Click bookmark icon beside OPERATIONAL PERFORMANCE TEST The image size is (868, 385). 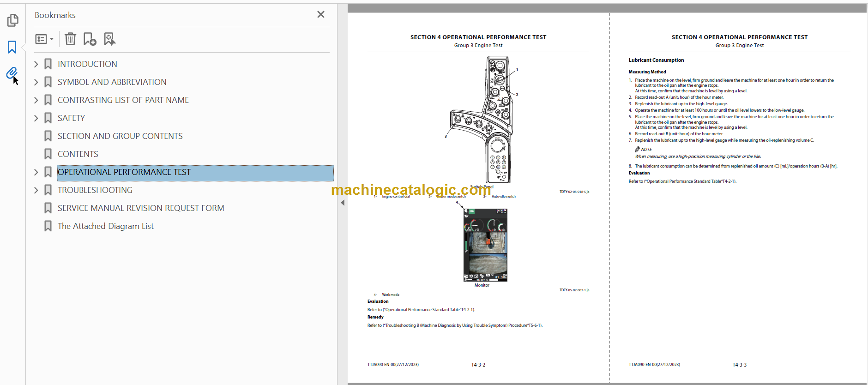48,172
